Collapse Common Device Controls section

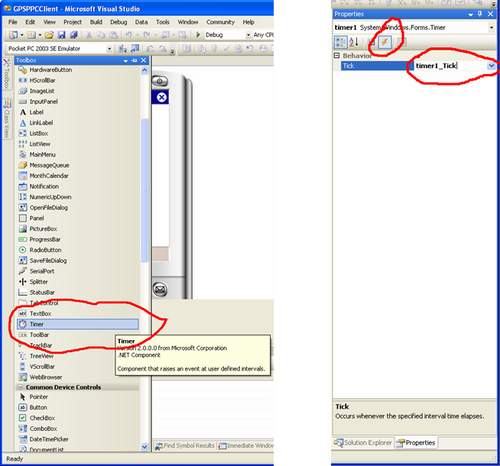(20, 387)
